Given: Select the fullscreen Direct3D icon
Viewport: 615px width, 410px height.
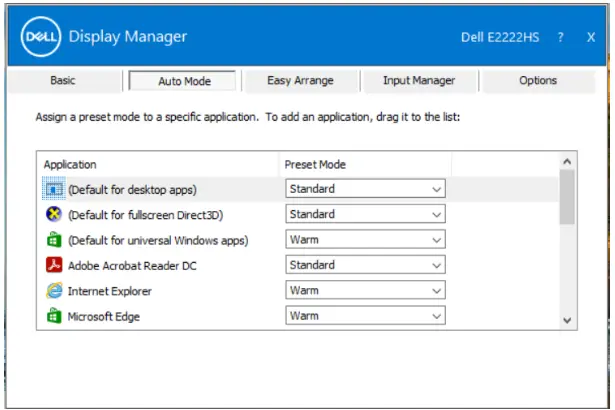Looking at the screenshot, I should [54, 214].
